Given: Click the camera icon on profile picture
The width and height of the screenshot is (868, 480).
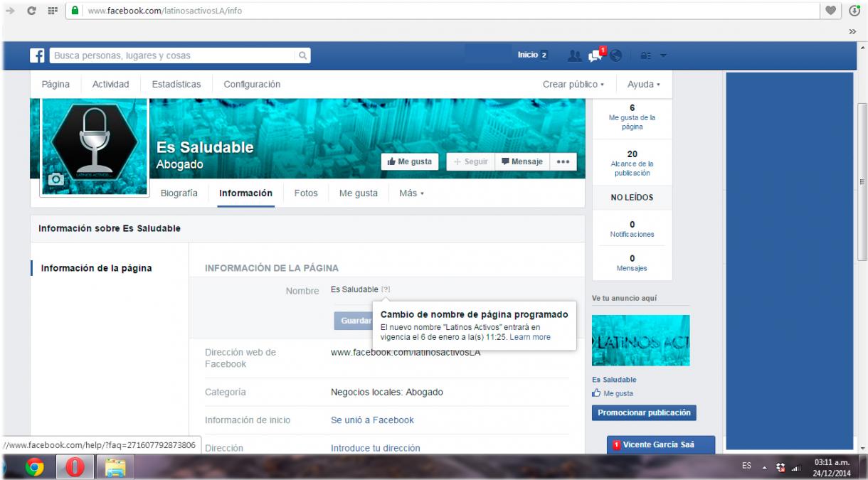Looking at the screenshot, I should click(56, 180).
